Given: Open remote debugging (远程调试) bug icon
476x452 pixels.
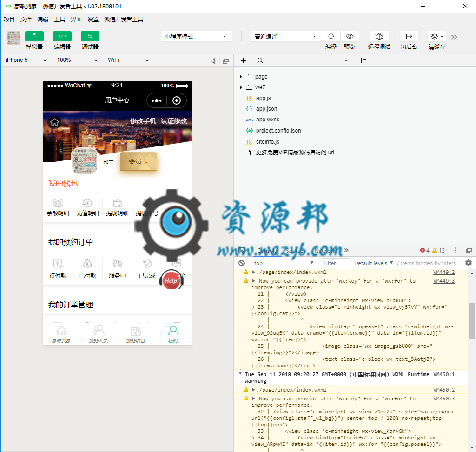Looking at the screenshot, I should pyautogui.click(x=379, y=36).
